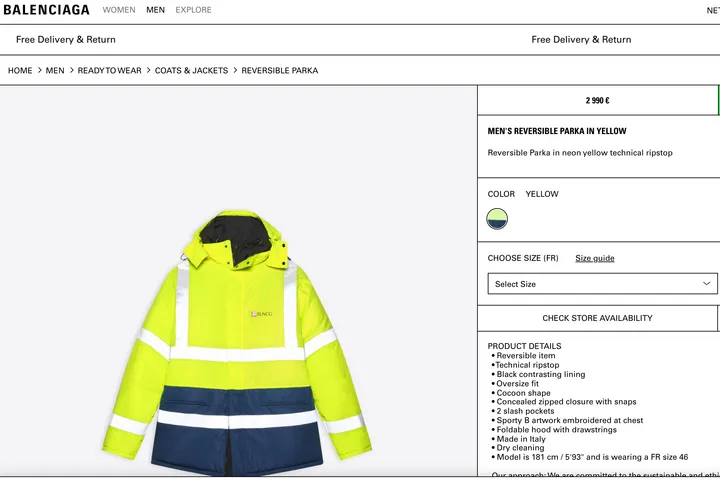Navigate to READY TO WEAR breadcrumb

tap(109, 71)
